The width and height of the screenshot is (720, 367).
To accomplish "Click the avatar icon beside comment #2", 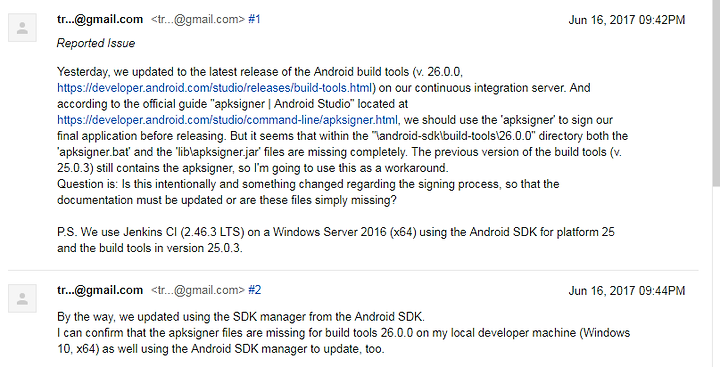I will (22, 299).
